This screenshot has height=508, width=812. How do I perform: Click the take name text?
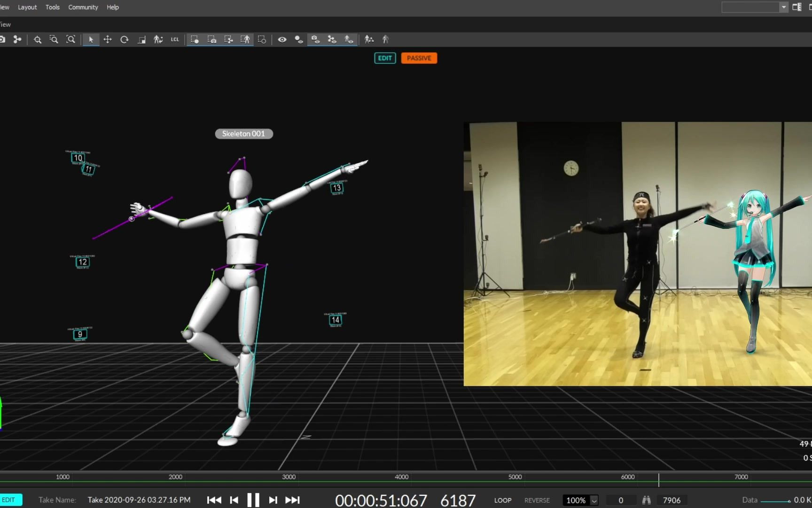(139, 500)
